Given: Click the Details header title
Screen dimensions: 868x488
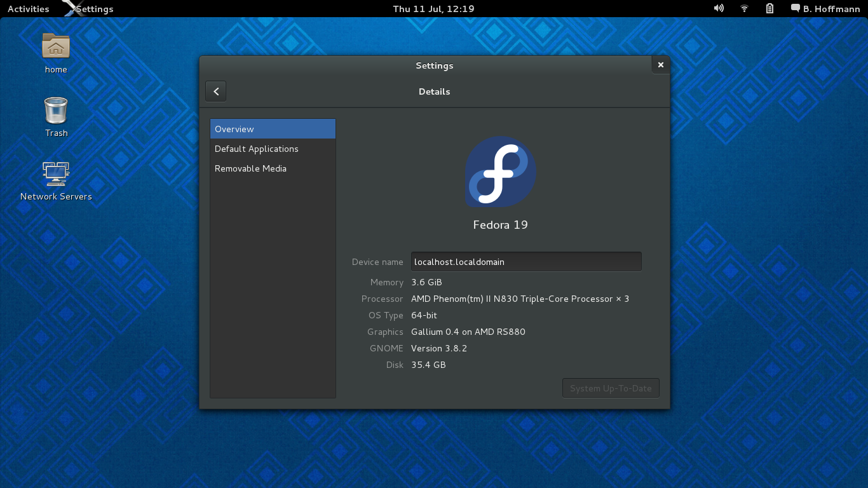Looking at the screenshot, I should click(x=434, y=91).
